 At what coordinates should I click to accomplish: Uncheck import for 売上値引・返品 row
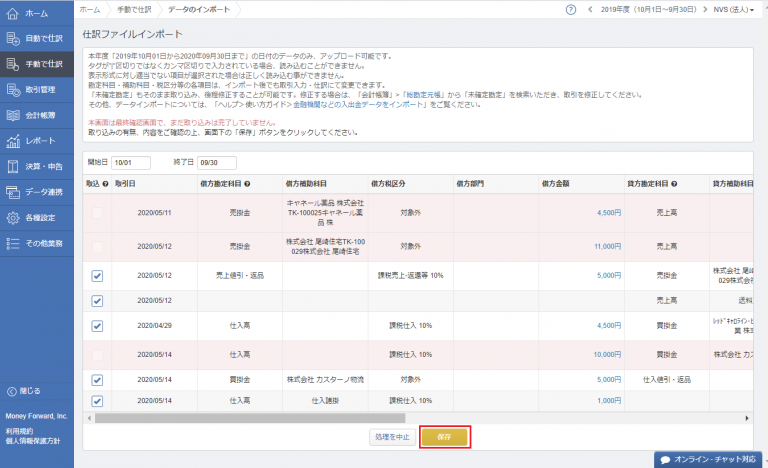tap(97, 276)
